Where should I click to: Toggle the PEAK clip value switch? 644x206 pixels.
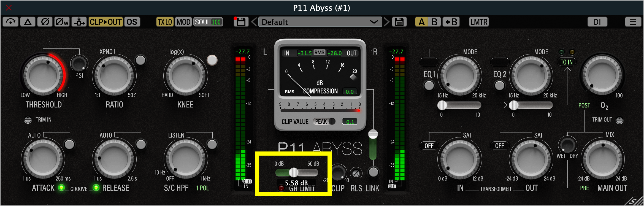click(325, 121)
